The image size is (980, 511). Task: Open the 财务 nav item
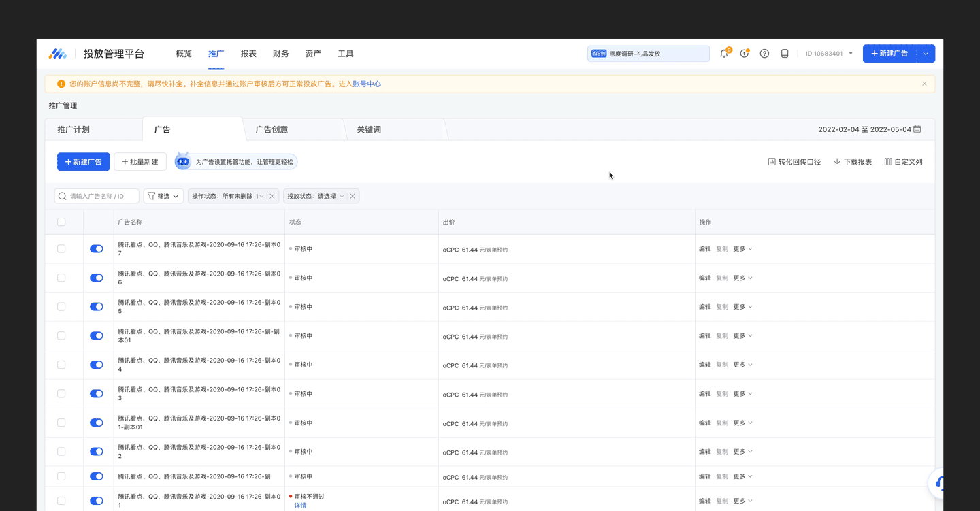[280, 54]
